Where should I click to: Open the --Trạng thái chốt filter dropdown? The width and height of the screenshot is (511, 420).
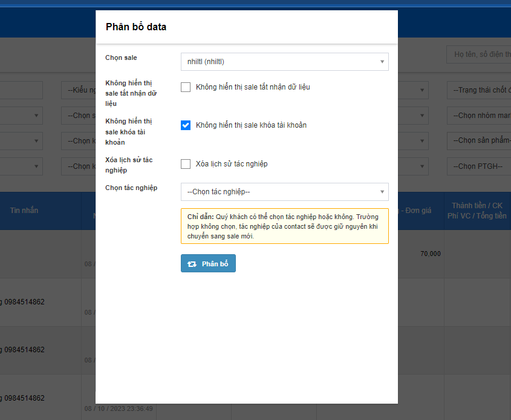pos(479,90)
